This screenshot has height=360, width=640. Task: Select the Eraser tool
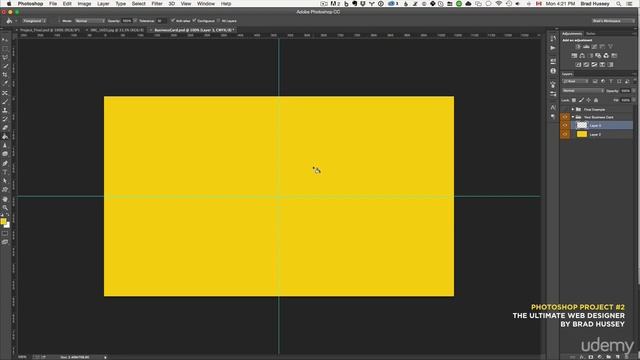click(x=5, y=128)
